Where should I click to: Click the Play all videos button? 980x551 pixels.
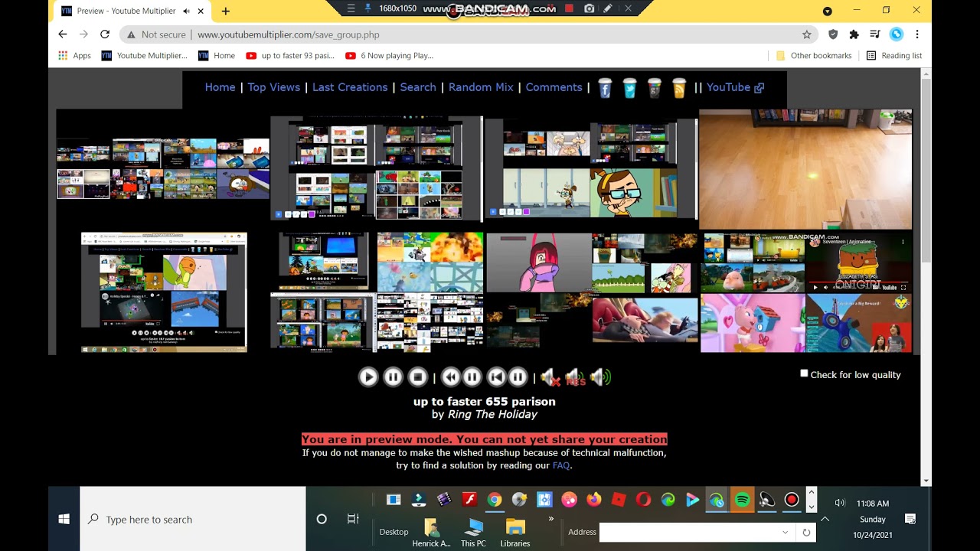tap(368, 377)
